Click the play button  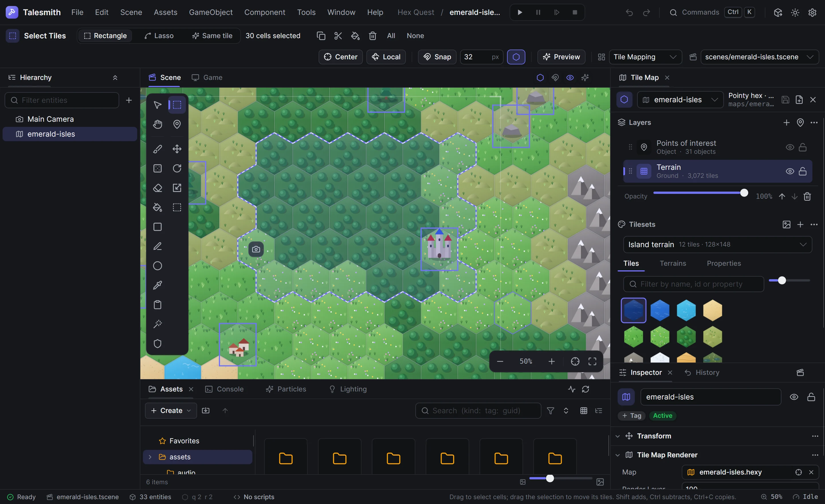(x=520, y=12)
